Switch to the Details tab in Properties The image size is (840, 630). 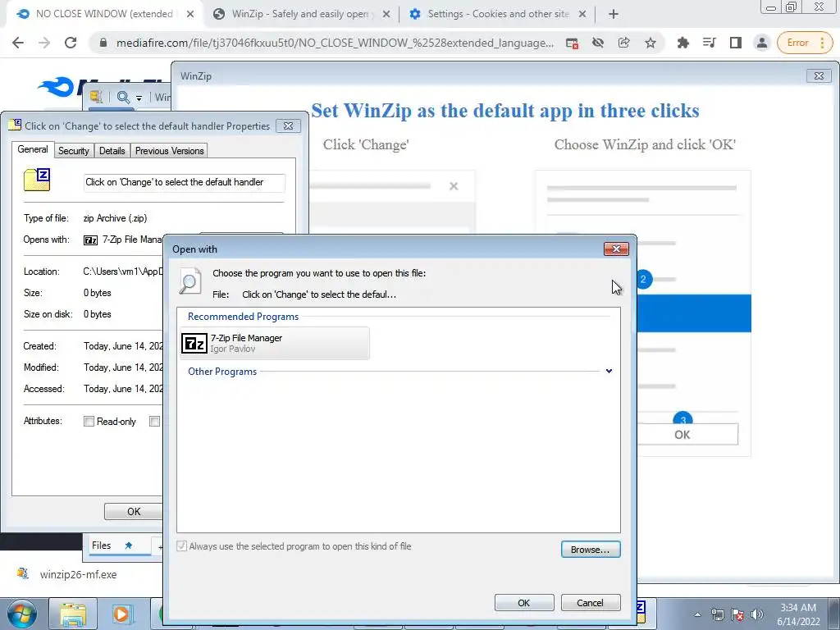tap(112, 151)
